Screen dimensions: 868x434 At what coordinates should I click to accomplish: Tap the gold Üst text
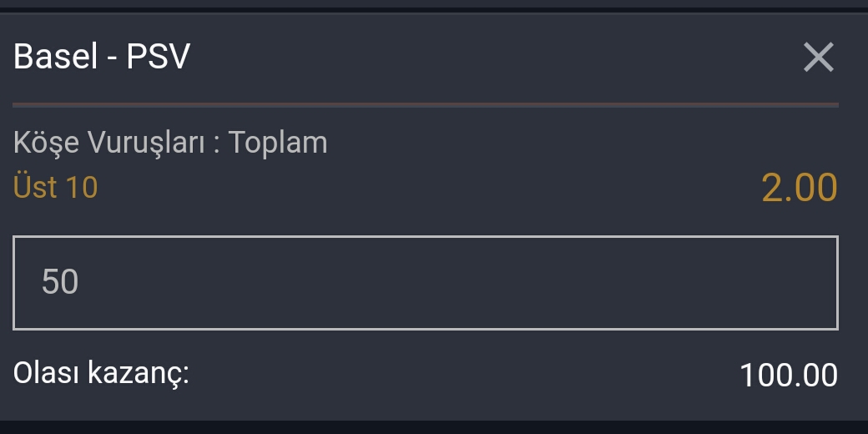[36, 187]
